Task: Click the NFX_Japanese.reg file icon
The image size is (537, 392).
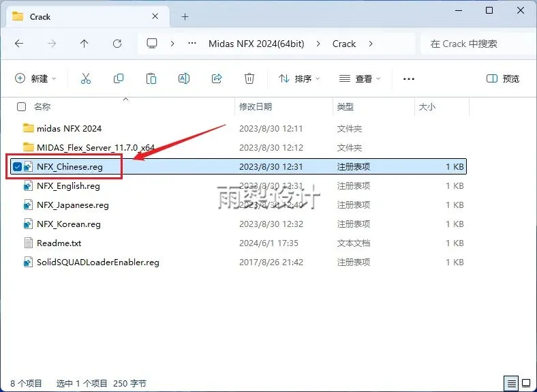Action: (28, 205)
